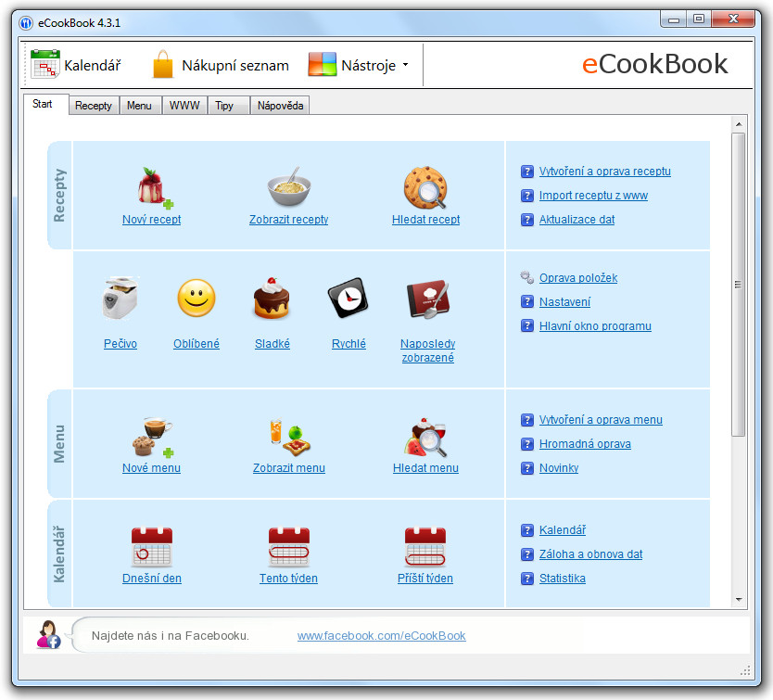Click the Facebook person icon in footer
This screenshot has width=773, height=700.
pos(48,634)
